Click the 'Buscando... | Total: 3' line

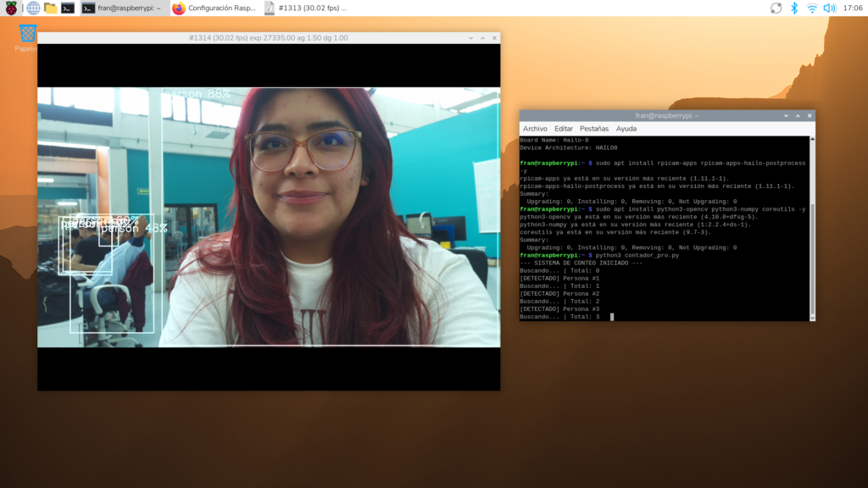[x=559, y=317]
